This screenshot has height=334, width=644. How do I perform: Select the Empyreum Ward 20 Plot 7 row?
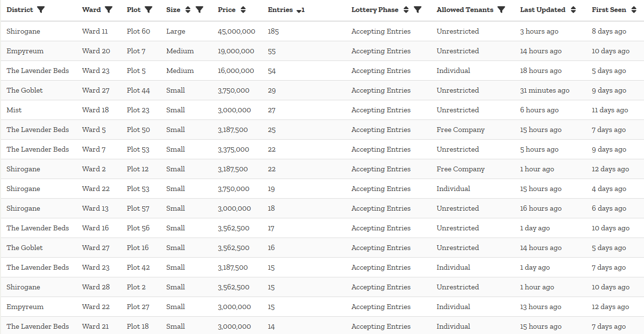[322, 51]
